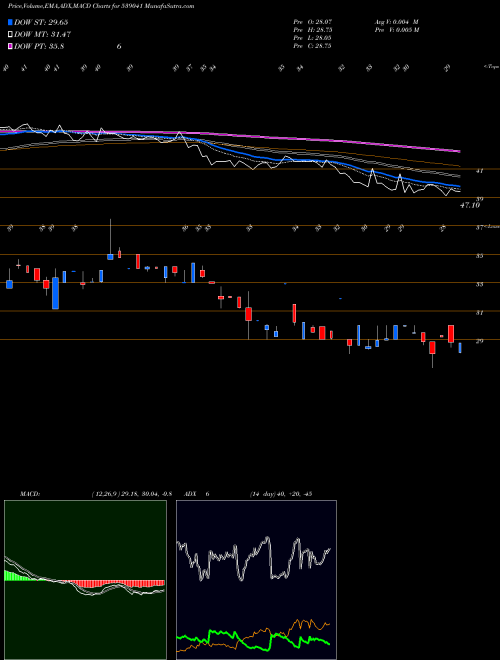Click the 'Pre V: 0.005 M' volume text
Viewport: 500px width, 660px height.
point(396,30)
